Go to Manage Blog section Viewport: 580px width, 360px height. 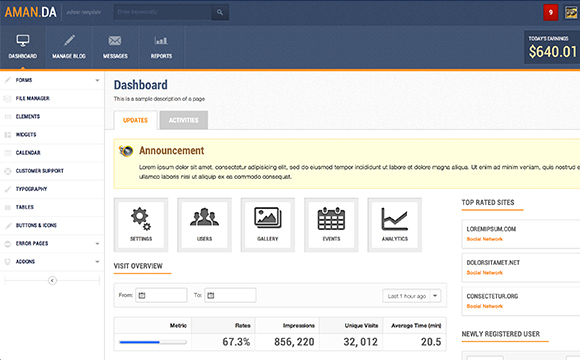tap(69, 47)
